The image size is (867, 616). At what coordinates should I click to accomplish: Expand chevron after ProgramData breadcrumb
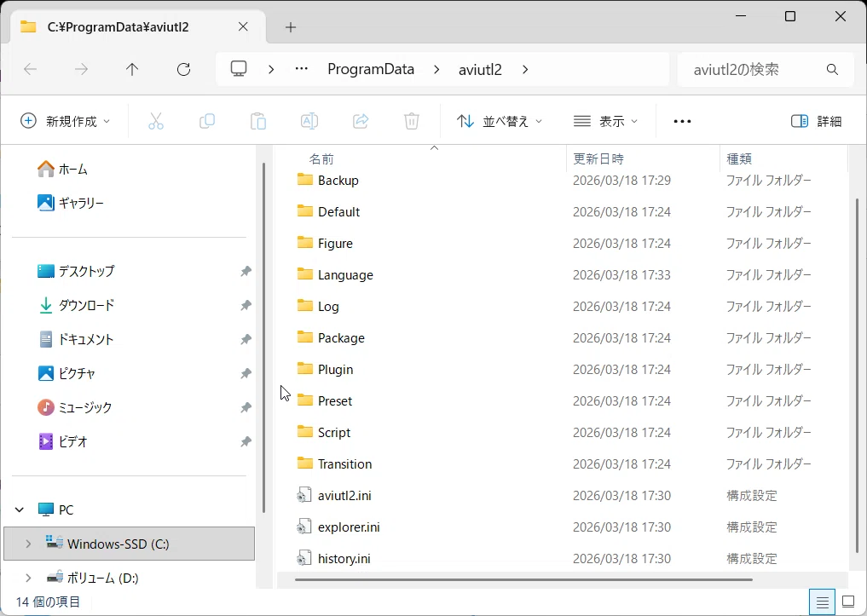pyautogui.click(x=436, y=70)
